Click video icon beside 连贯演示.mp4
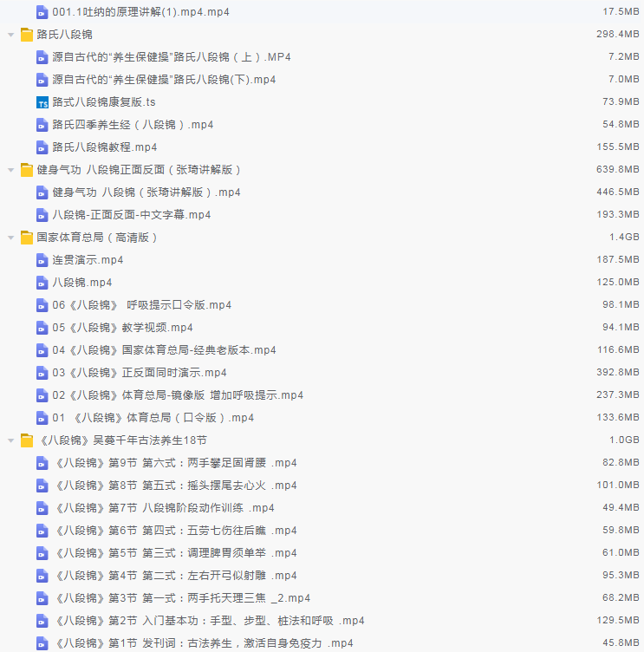Screen dimensions: 644x652 (42, 260)
